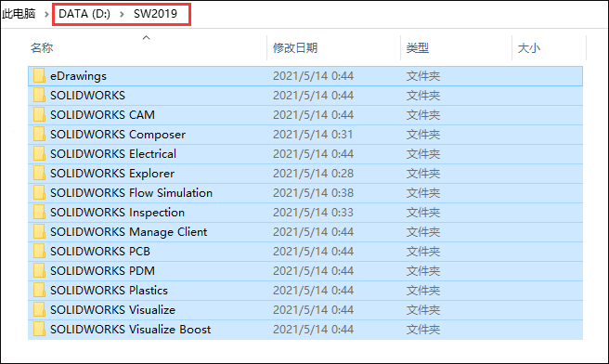The width and height of the screenshot is (609, 364).
Task: Go to 此电脑 in the breadcrumb
Action: (19, 14)
